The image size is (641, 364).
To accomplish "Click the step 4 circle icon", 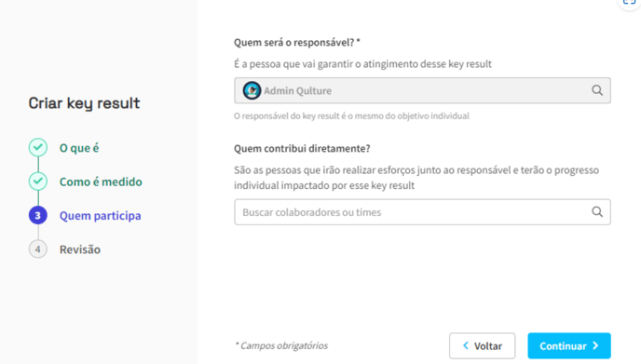I will pyautogui.click(x=38, y=249).
